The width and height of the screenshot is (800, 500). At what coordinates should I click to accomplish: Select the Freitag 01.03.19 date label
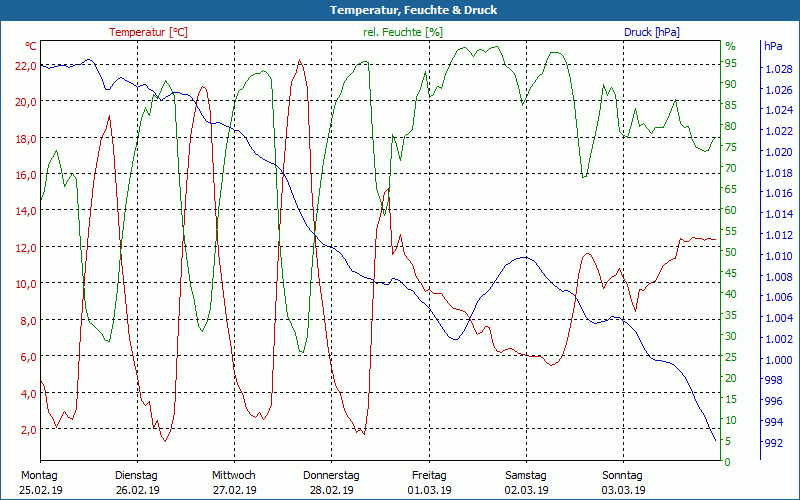(429, 483)
